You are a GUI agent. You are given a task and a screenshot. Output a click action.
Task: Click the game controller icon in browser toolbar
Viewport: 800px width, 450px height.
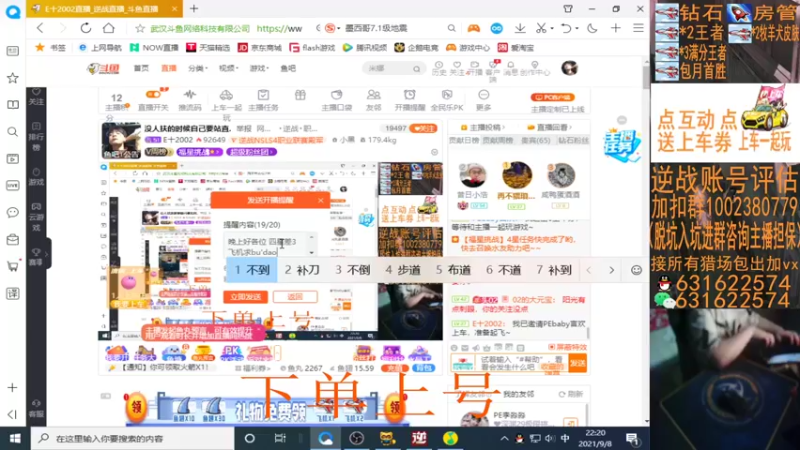(x=474, y=28)
